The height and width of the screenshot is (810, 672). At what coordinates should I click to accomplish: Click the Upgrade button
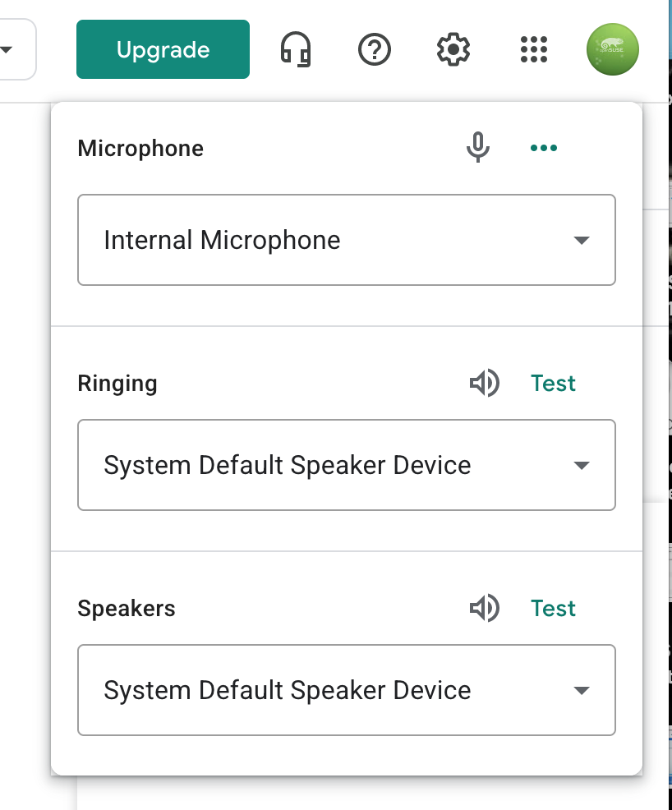(163, 50)
